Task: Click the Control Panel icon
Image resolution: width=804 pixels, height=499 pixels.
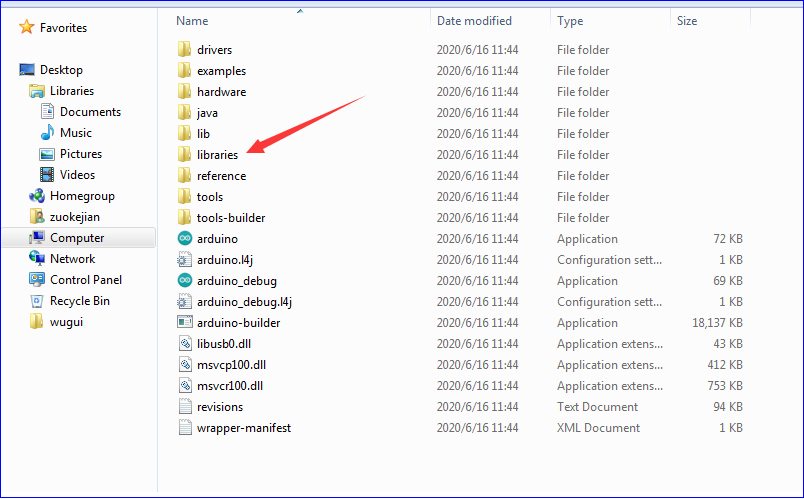Action: [37, 280]
